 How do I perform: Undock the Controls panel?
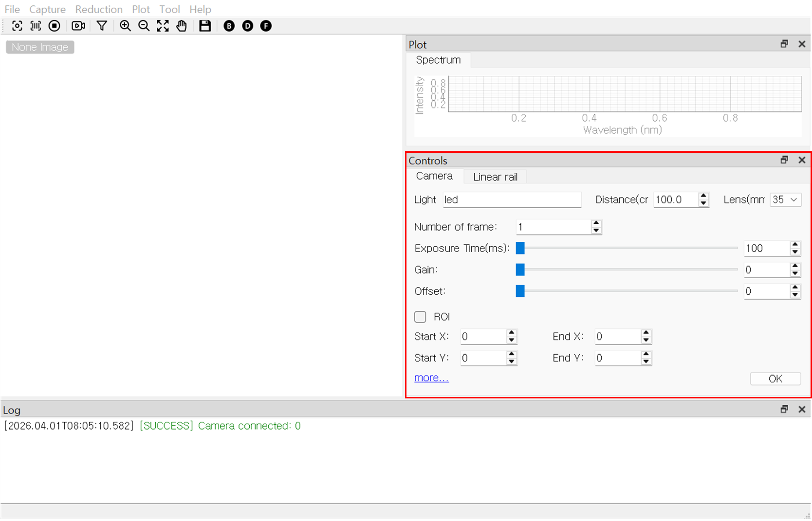[784, 160]
